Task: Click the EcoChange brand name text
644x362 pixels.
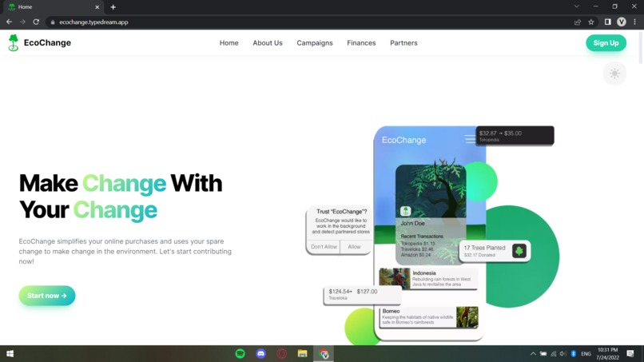Action: pyautogui.click(x=47, y=42)
